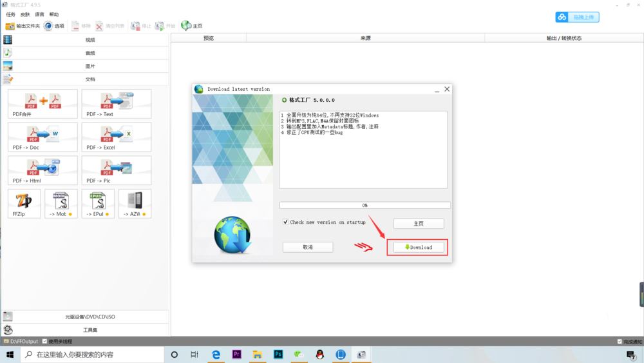The width and height of the screenshot is (644, 363).
Task: Open notification center in system tray
Action: click(x=631, y=355)
